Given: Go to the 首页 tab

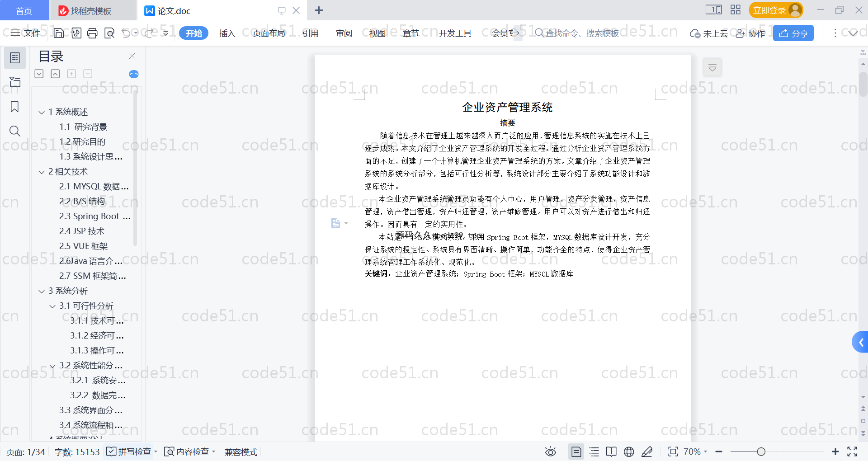Looking at the screenshot, I should point(24,10).
